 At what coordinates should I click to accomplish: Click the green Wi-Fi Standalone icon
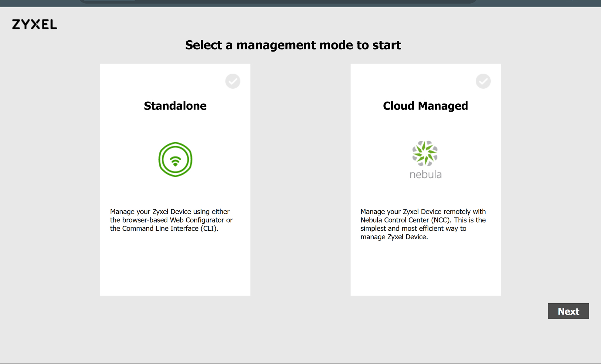point(175,160)
